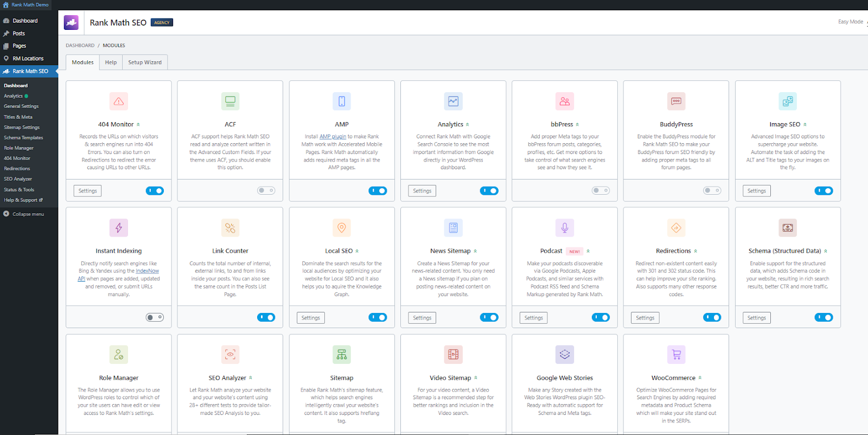
Task: Turn off the Link Counter toggle
Action: (x=266, y=317)
